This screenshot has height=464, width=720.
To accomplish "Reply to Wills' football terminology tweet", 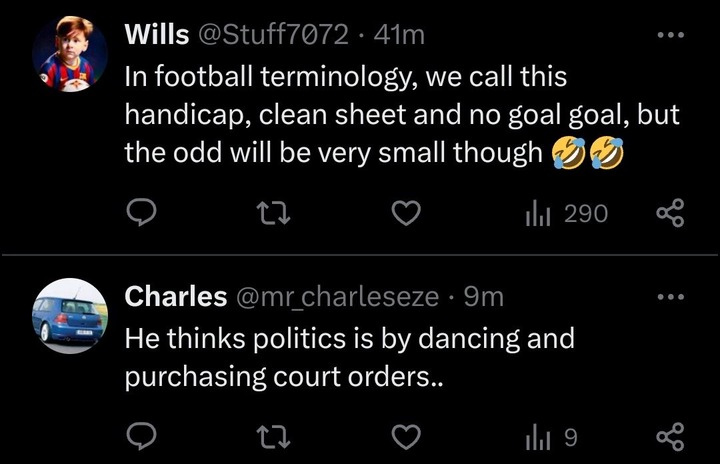I will click(141, 213).
